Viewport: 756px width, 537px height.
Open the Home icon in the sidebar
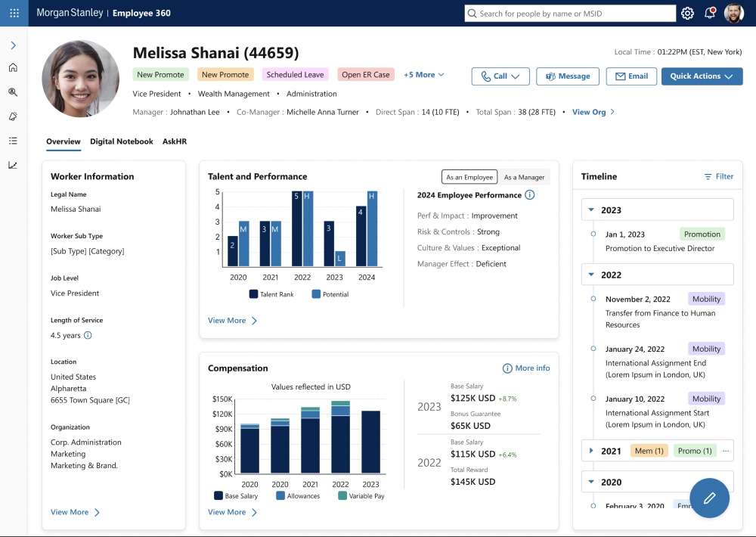pyautogui.click(x=13, y=67)
